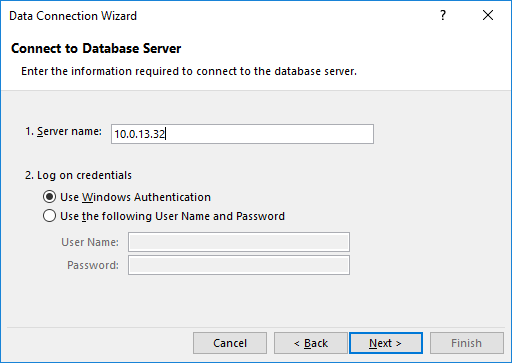Click the Data Connection Wizard title bar text

coord(73,16)
